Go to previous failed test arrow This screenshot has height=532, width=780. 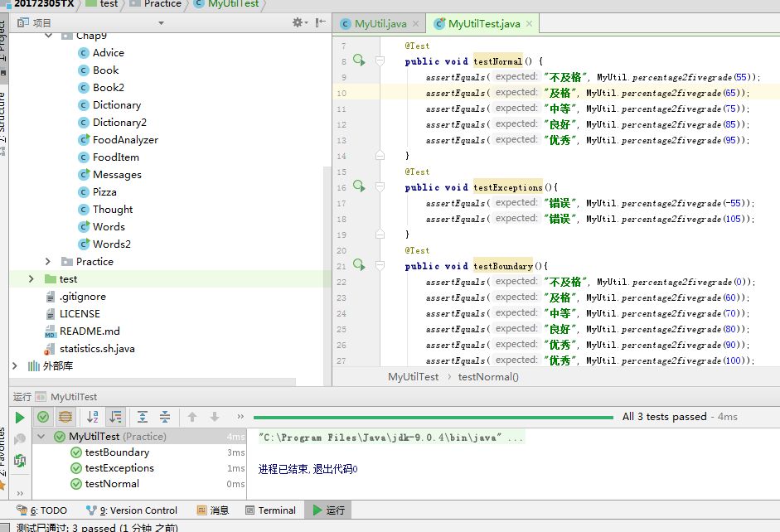coord(192,417)
